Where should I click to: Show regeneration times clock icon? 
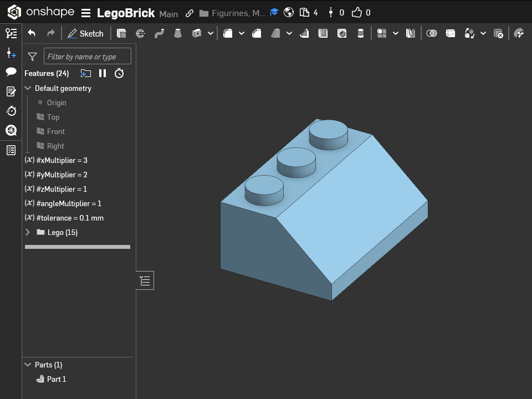click(119, 73)
